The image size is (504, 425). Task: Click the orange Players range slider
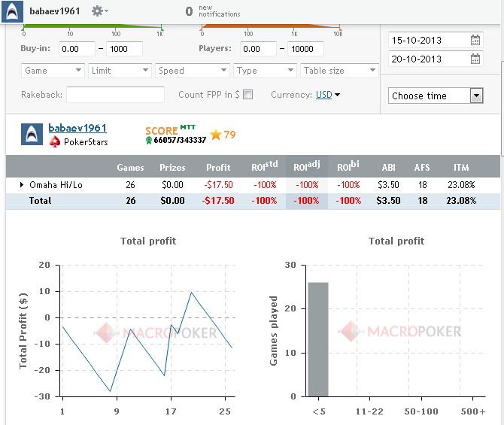click(x=271, y=26)
